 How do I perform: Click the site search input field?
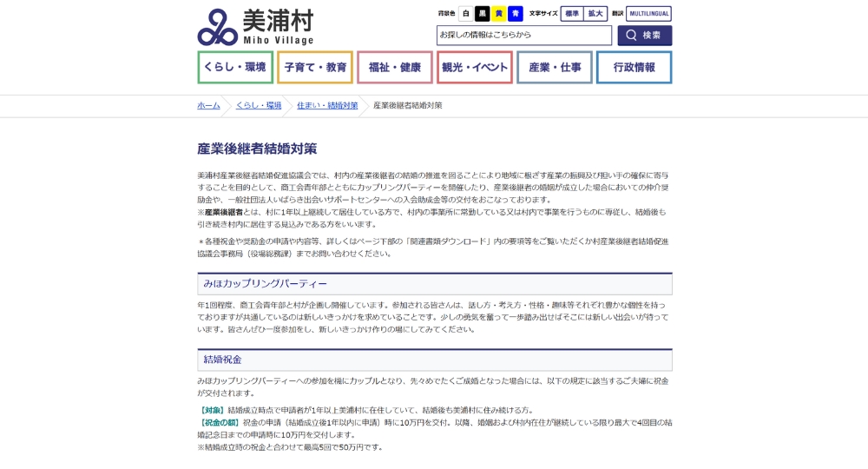coord(523,36)
